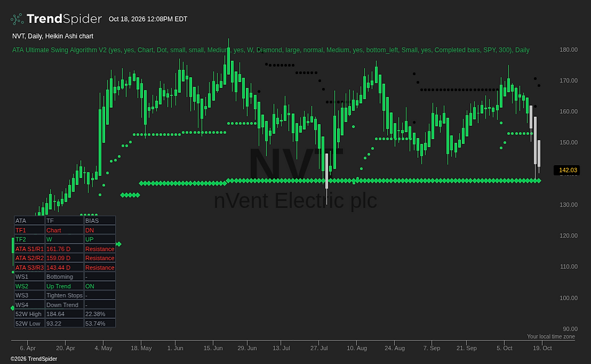Click the 29. Jun date label

click(x=247, y=348)
